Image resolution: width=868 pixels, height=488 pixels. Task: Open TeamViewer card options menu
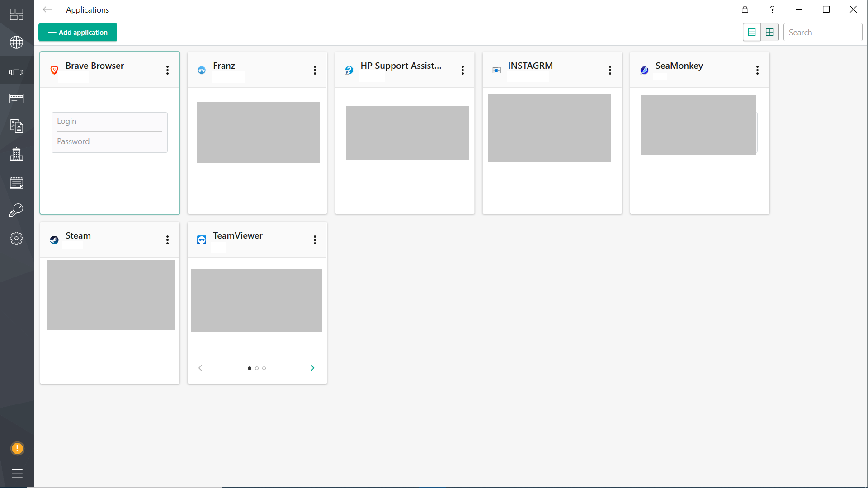tap(315, 240)
